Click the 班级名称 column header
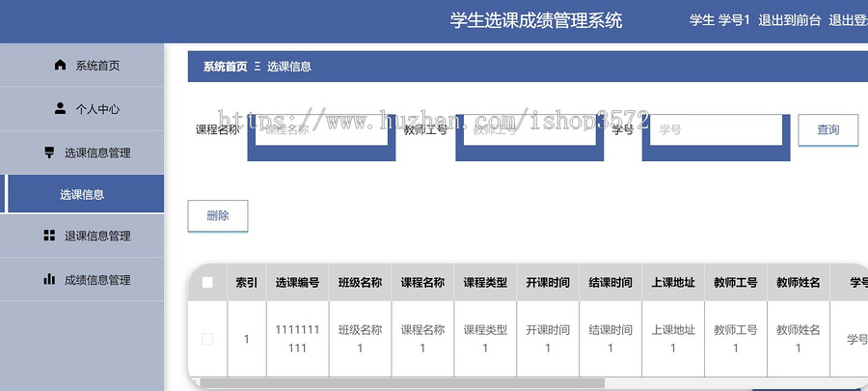Screen dimensions: 868x391 361,283
